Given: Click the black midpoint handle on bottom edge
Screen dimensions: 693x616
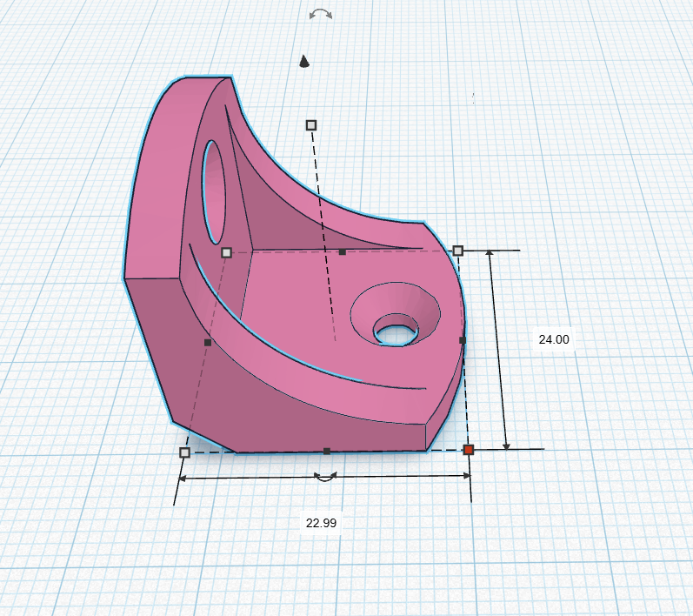Looking at the screenshot, I should point(327,451).
